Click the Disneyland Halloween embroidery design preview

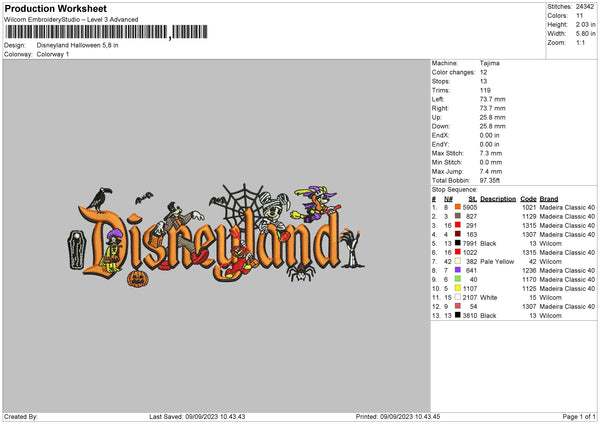point(216,236)
